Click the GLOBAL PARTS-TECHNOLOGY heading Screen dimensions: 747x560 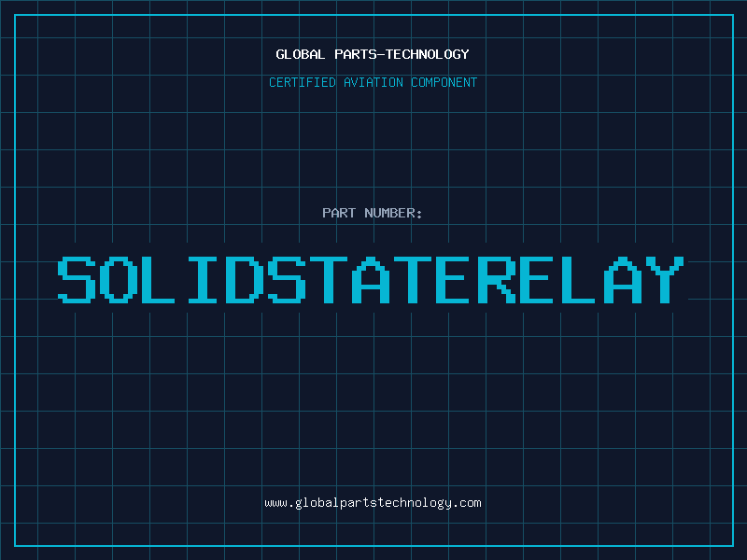pos(373,54)
